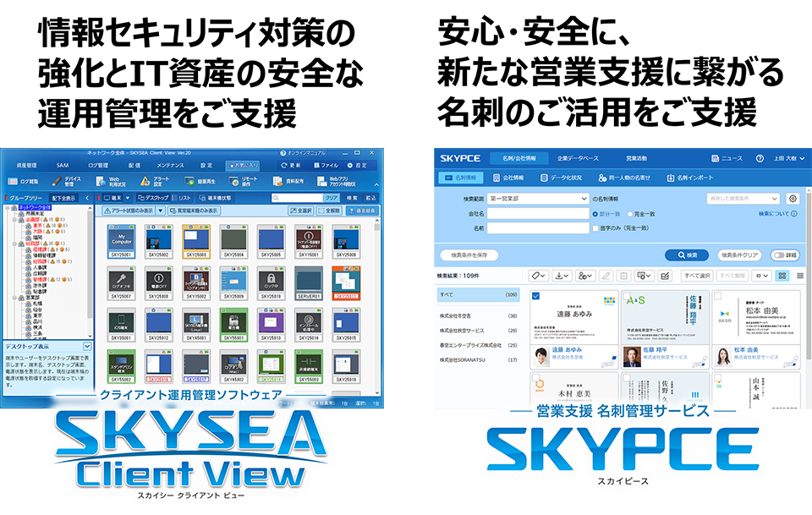812x515 pixels.
Task: Click オンラインマニュアル help icon in SKYSEA
Action: (x=283, y=153)
